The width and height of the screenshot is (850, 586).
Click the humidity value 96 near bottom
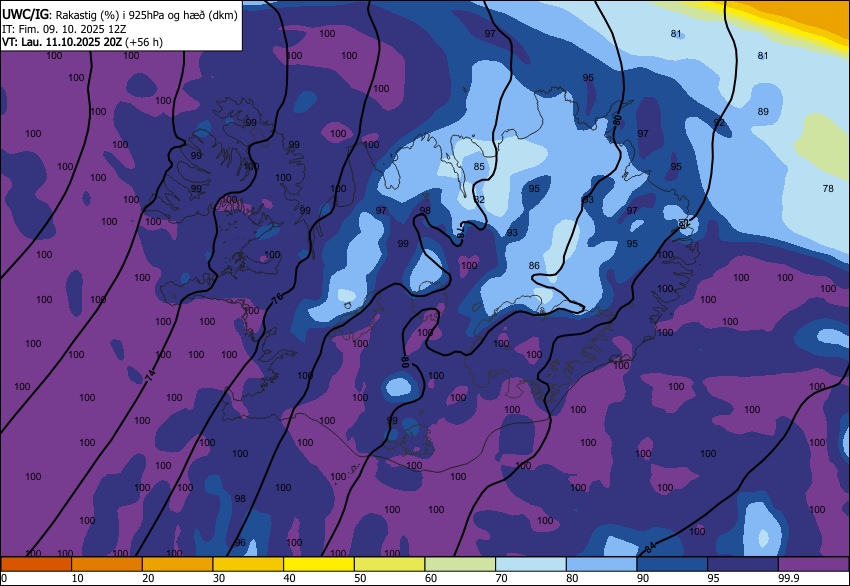(240, 543)
